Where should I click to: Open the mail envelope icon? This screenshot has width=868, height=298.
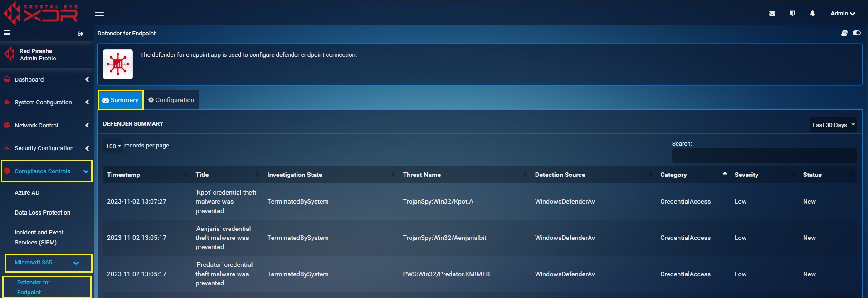[x=772, y=14]
